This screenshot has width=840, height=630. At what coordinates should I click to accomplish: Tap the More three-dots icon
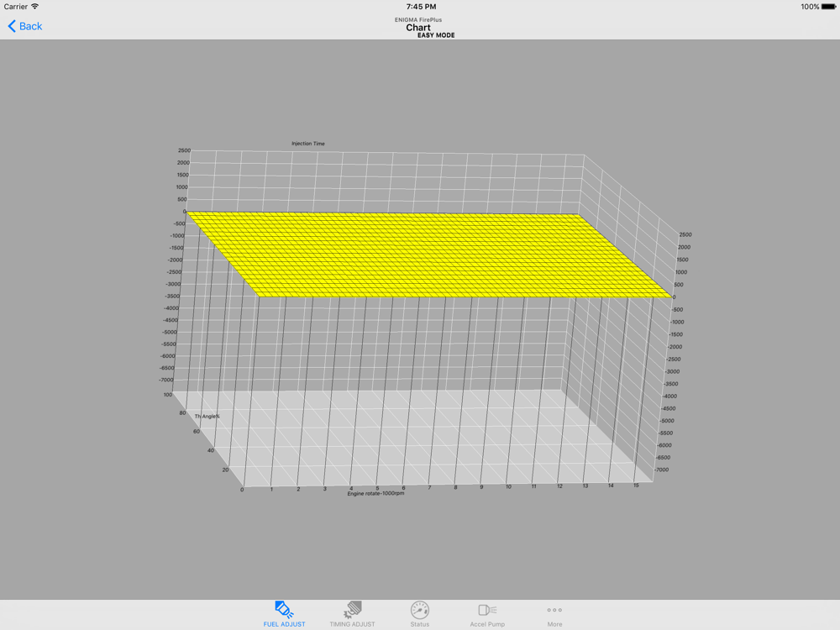point(554,610)
